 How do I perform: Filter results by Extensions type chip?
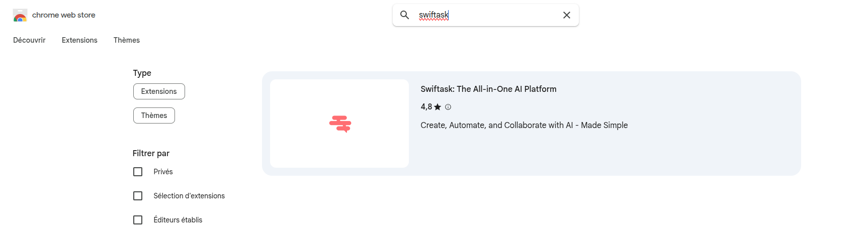coord(159,91)
